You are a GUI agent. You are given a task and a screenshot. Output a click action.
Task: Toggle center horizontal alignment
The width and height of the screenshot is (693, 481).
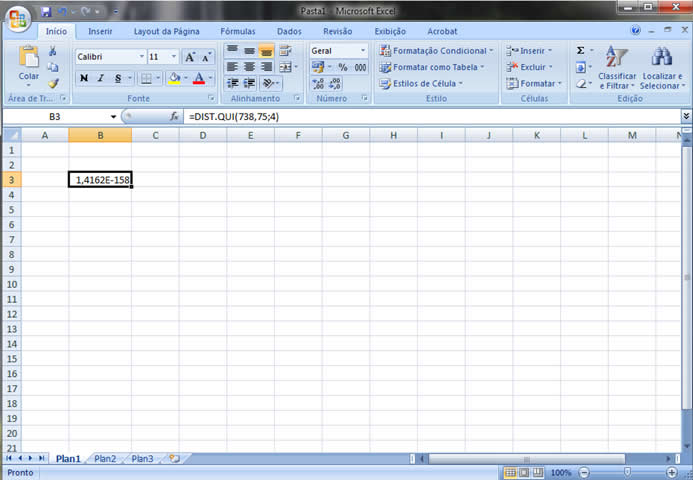pyautogui.click(x=249, y=67)
